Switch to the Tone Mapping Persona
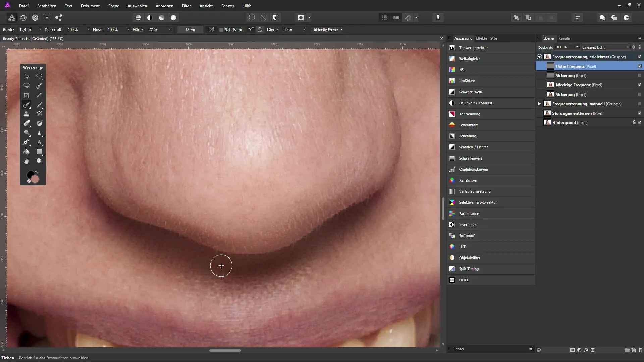 (x=47, y=18)
